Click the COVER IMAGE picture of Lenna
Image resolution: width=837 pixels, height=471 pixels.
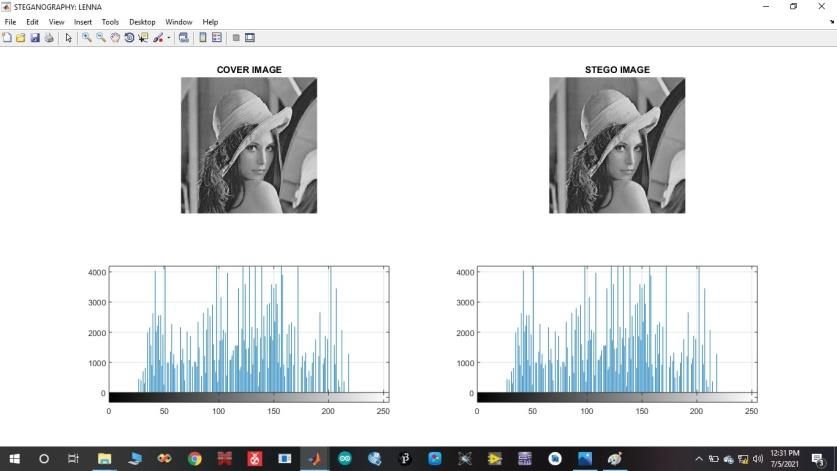(249, 145)
